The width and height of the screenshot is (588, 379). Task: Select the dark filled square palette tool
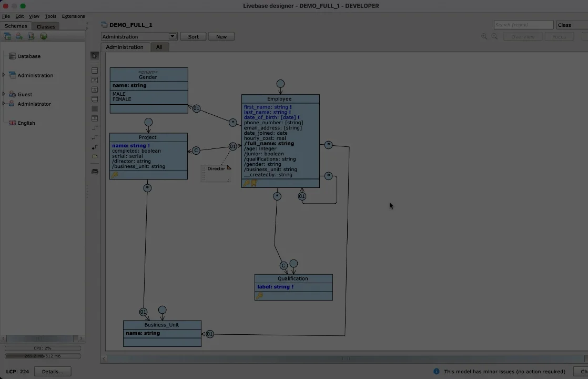95,109
